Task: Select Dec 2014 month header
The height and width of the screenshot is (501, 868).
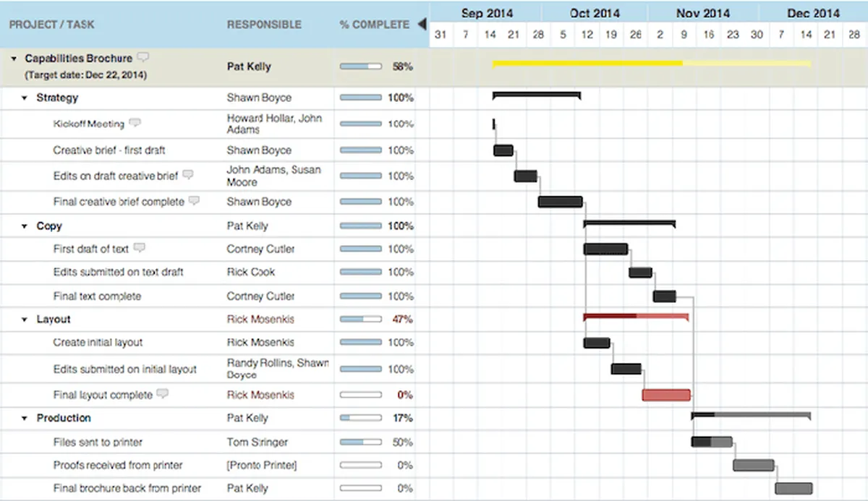Action: coord(814,13)
